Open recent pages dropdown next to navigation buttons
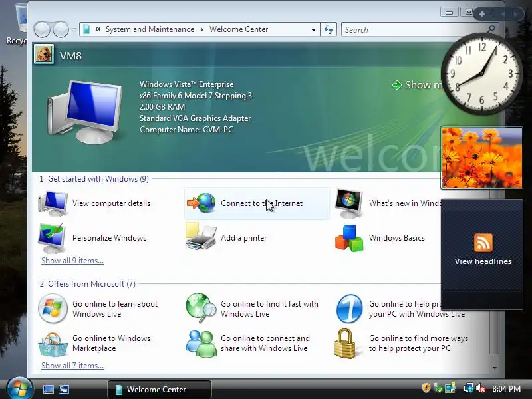 coord(74,30)
